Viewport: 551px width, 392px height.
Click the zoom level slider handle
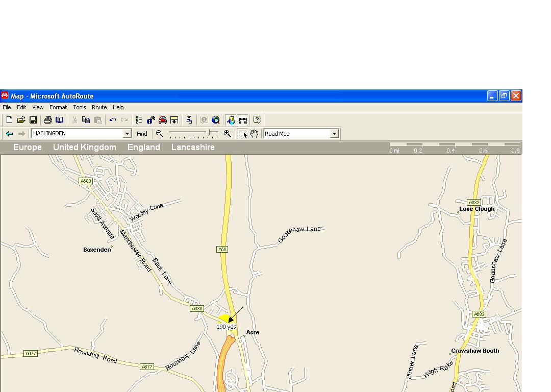209,133
